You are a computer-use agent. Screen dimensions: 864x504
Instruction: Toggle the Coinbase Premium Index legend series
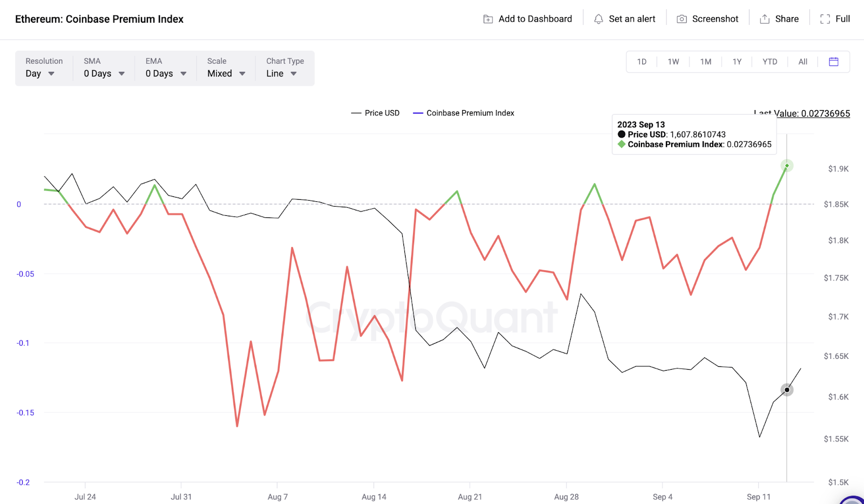coord(463,113)
